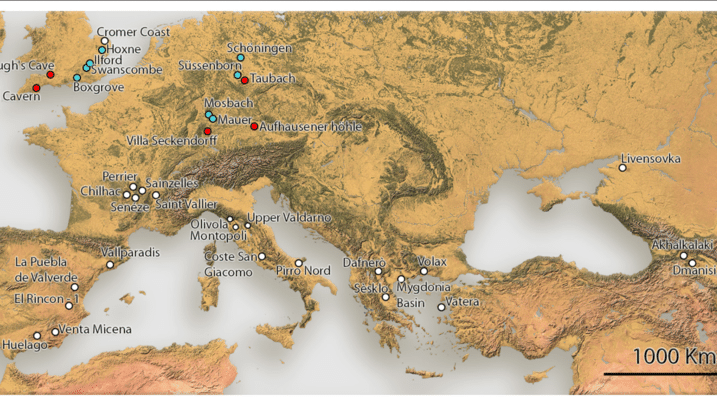The width and height of the screenshot is (717, 411).
Task: Select the white Huelago site marker
Action: (37, 336)
